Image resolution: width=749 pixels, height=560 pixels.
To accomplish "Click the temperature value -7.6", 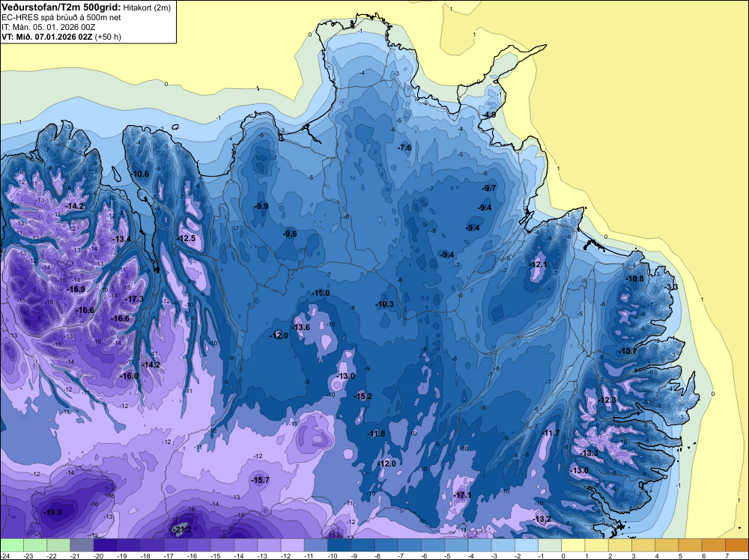I will [x=404, y=147].
